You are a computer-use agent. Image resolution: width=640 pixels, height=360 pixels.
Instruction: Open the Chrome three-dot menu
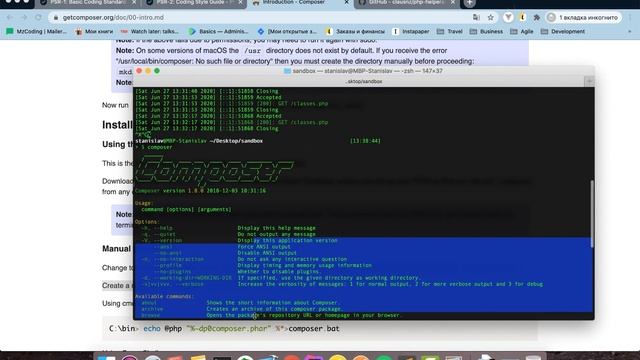pyautogui.click(x=631, y=18)
